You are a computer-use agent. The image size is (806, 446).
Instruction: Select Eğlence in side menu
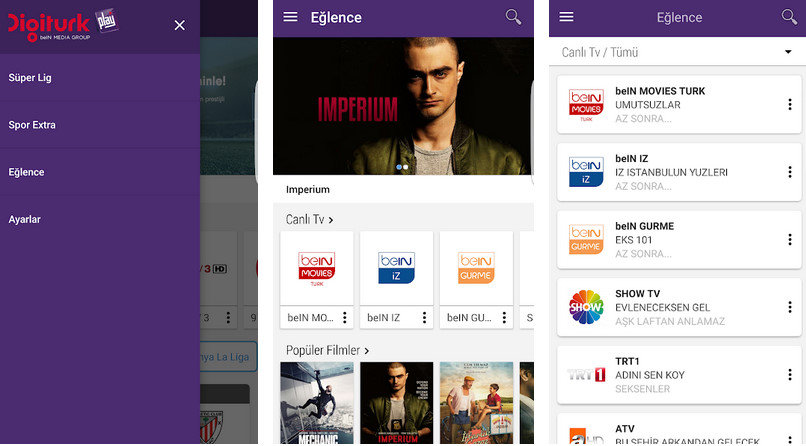[100, 172]
